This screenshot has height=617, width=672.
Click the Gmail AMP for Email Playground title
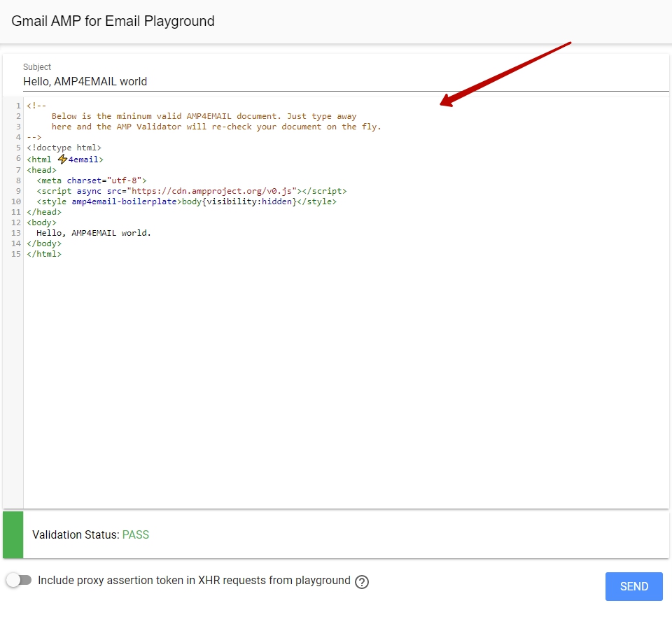click(113, 21)
